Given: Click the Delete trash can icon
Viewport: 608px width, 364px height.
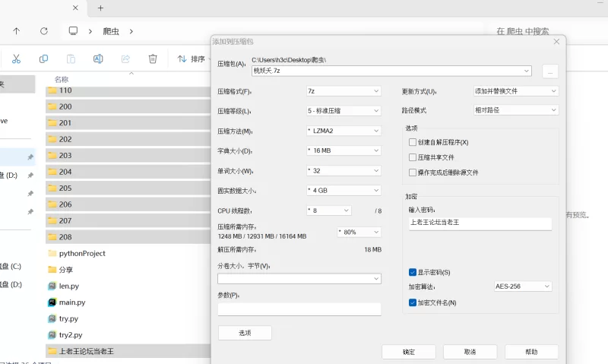Looking at the screenshot, I should (153, 59).
